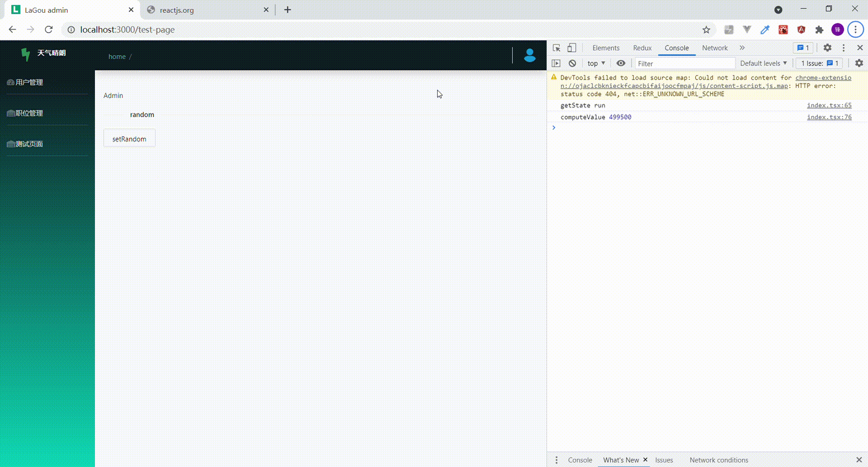
Task: Select the What's New drawer tab
Action: click(x=621, y=460)
